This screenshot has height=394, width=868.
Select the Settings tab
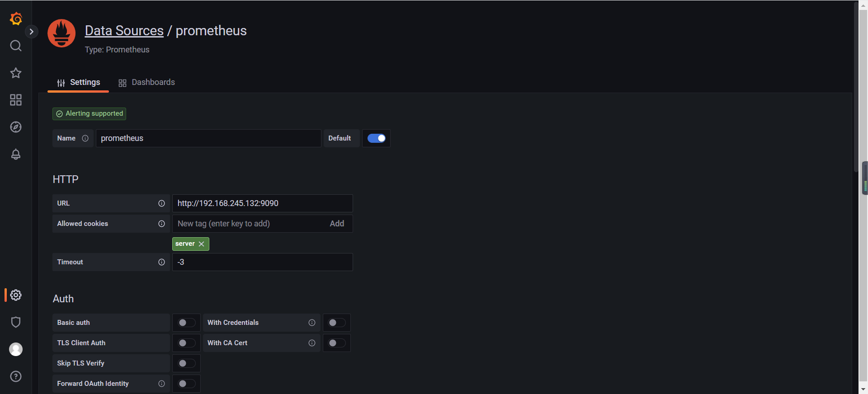tap(79, 82)
